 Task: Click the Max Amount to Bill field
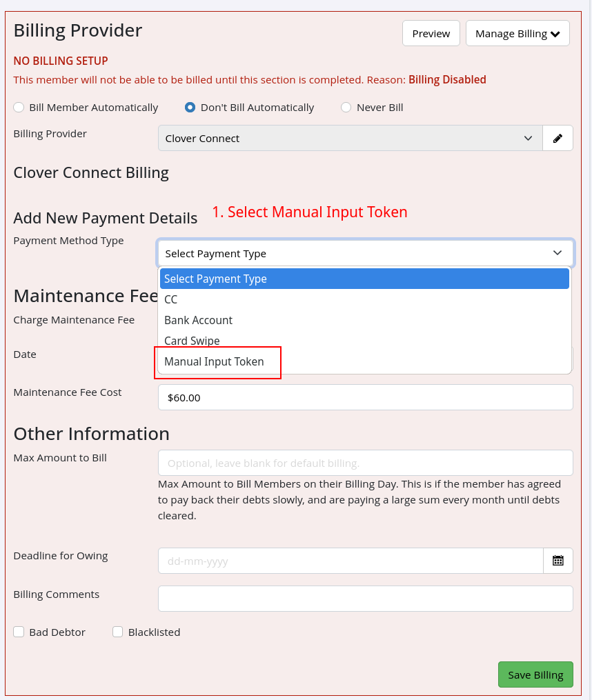tap(366, 463)
